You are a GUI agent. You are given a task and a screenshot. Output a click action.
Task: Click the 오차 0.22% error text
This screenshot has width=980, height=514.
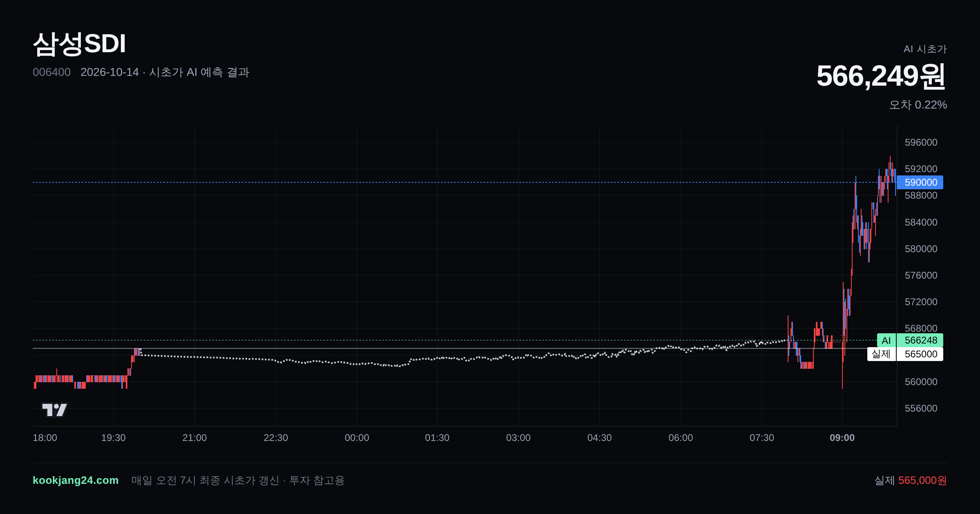click(x=918, y=105)
